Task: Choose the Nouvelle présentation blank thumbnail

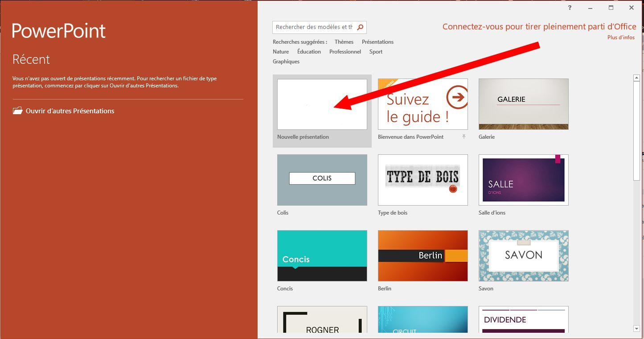Action: coord(322,104)
